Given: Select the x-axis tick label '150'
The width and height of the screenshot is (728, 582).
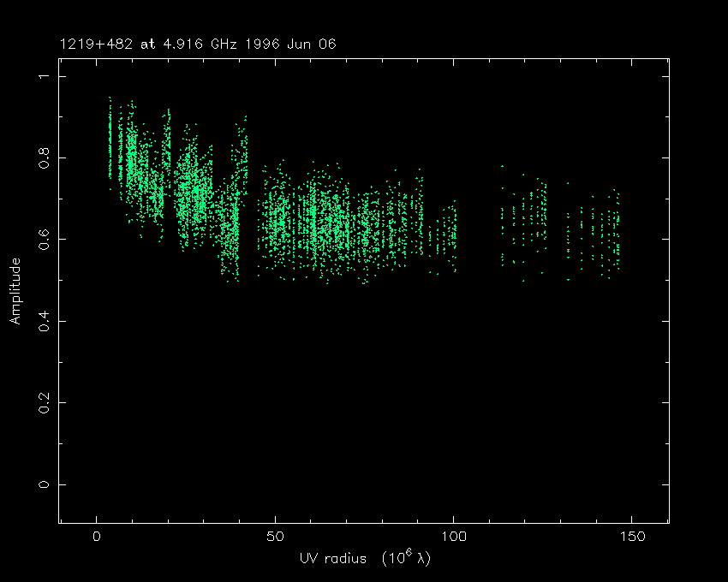Looking at the screenshot, I should coord(631,537).
